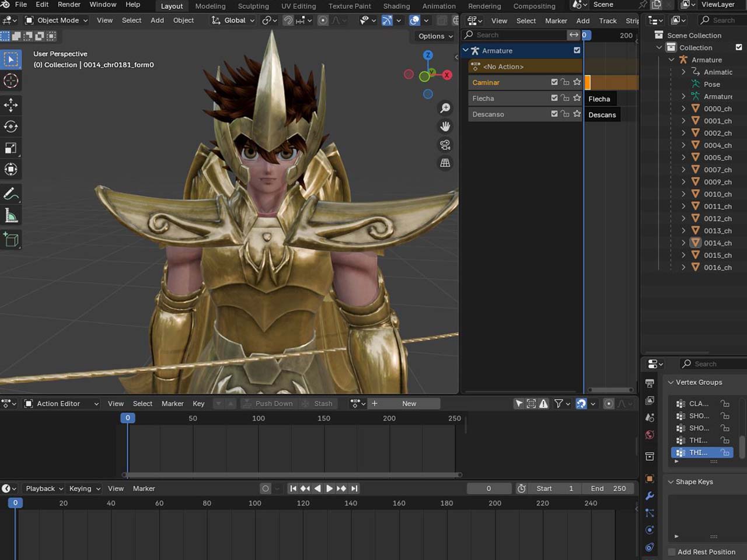747x560 pixels.
Task: Open the Playback dropdown in timeline
Action: click(44, 488)
